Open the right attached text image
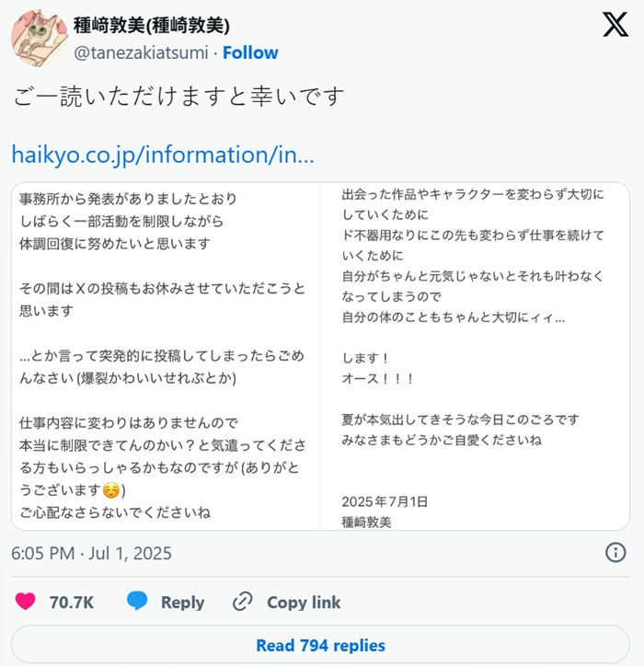This screenshot has height=666, width=644. (476, 356)
